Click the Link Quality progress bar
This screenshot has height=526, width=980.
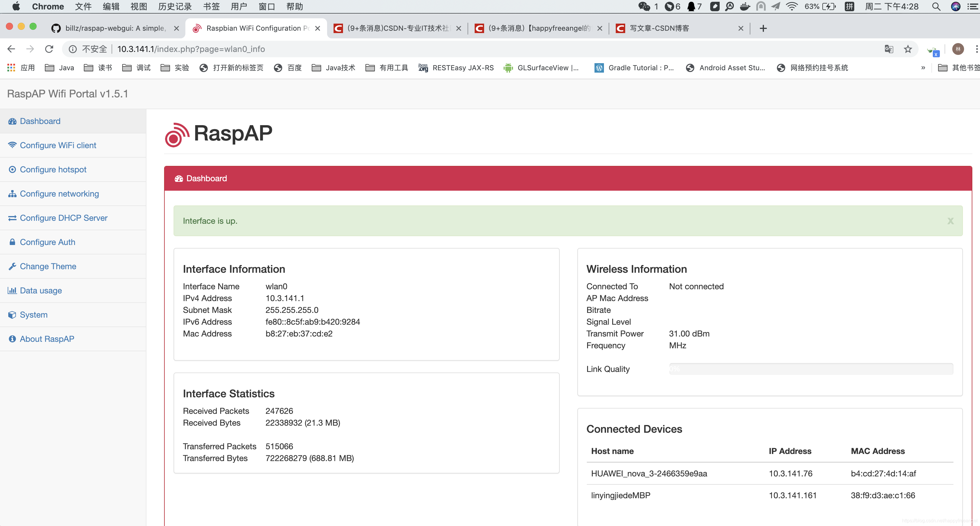tap(811, 369)
